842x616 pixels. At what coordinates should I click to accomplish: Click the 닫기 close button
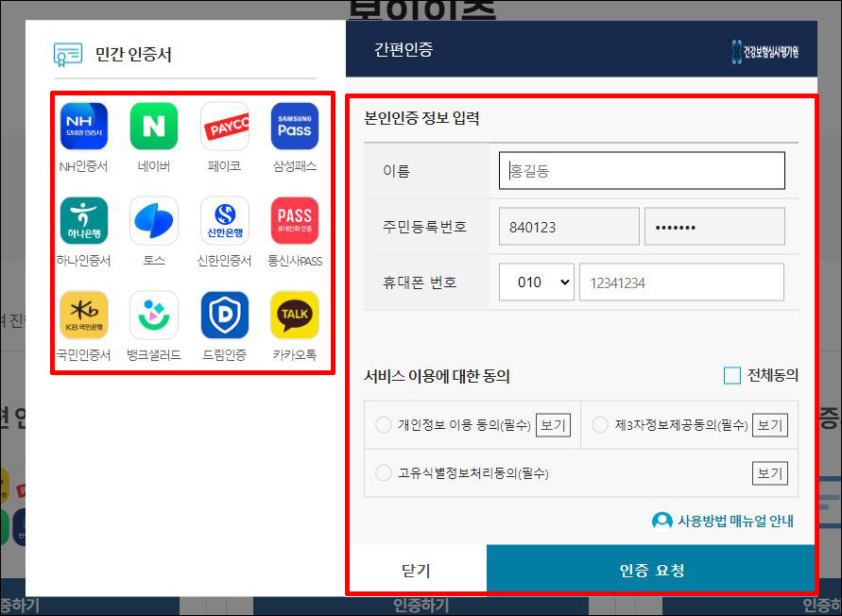(417, 570)
